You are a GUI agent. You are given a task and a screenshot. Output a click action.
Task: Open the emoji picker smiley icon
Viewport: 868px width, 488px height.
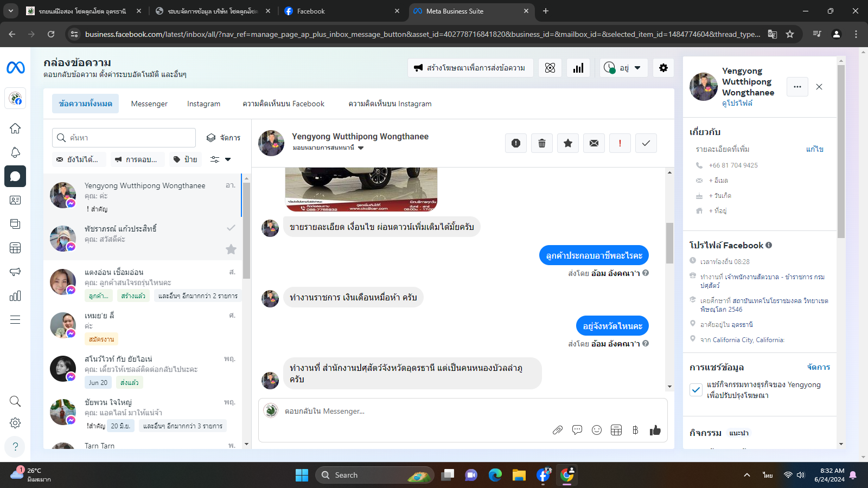pos(597,430)
